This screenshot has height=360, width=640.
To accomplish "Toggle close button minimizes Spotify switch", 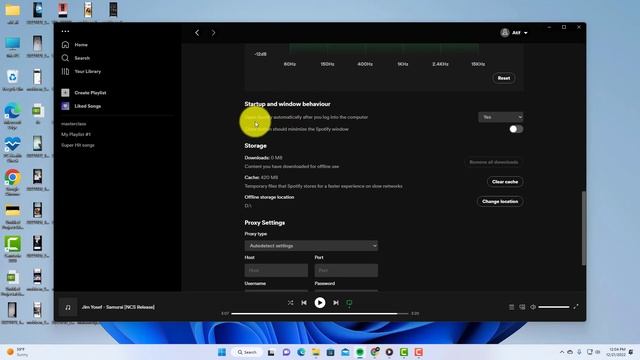I will [x=516, y=129].
